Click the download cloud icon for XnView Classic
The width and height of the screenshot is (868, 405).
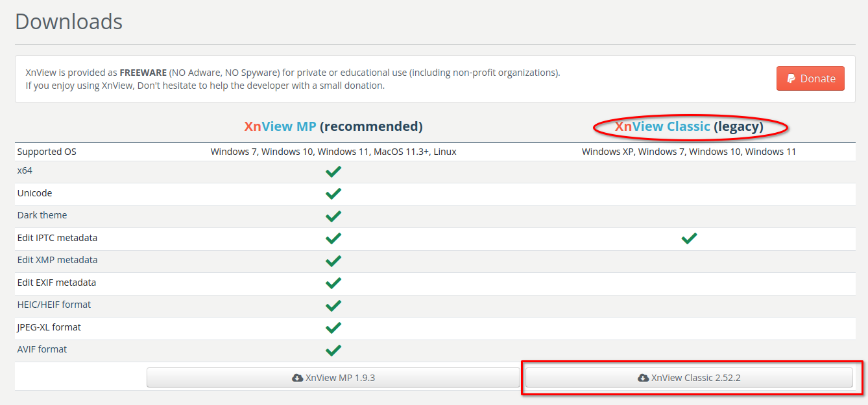tap(644, 378)
